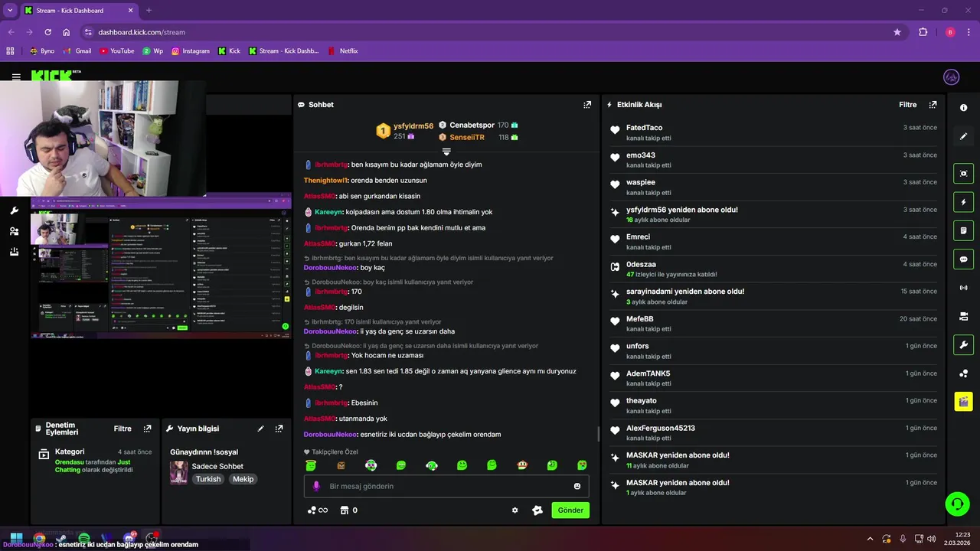The height and width of the screenshot is (551, 980).
Task: Toggle the stream preview widget in the right sidebar
Action: [963, 174]
